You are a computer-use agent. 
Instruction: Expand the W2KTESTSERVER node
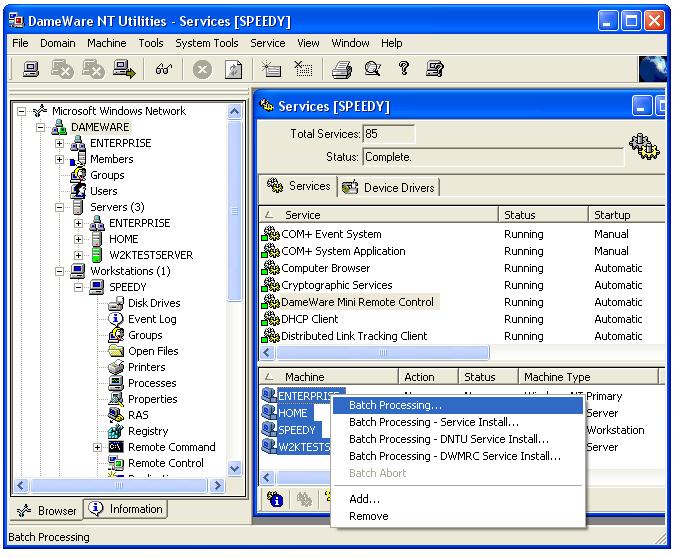pyautogui.click(x=79, y=255)
